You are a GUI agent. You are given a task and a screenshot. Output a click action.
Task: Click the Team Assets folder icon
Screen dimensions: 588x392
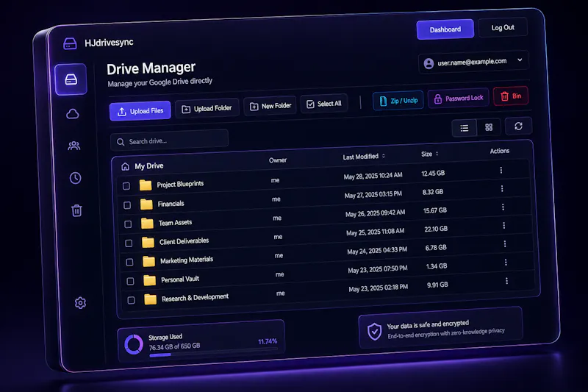click(x=147, y=223)
